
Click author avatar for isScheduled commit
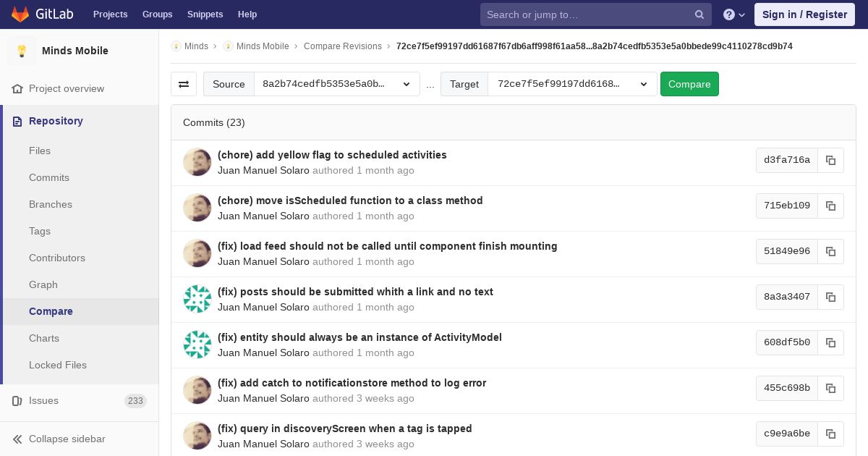coord(197,208)
